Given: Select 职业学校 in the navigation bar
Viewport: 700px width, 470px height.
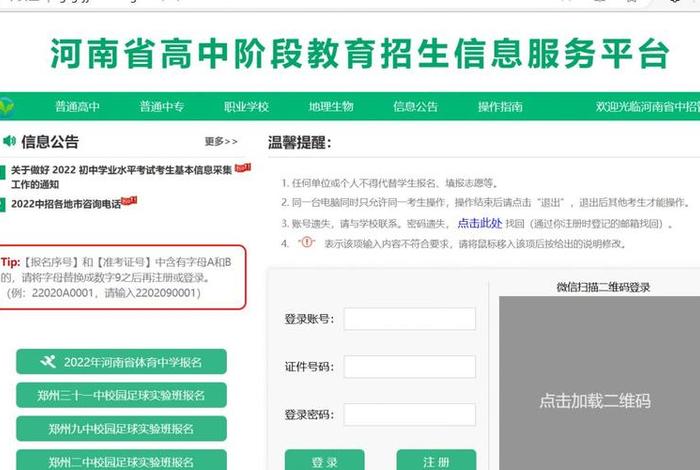Looking at the screenshot, I should coord(246,107).
